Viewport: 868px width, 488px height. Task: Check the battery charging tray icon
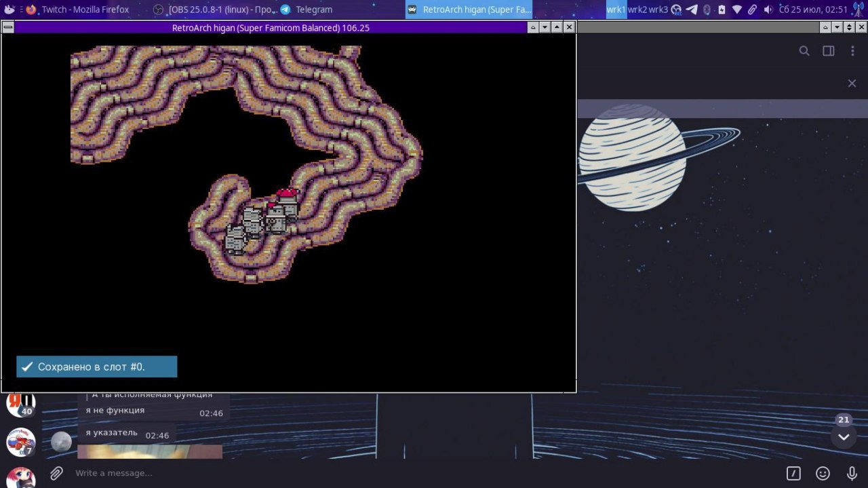click(722, 10)
